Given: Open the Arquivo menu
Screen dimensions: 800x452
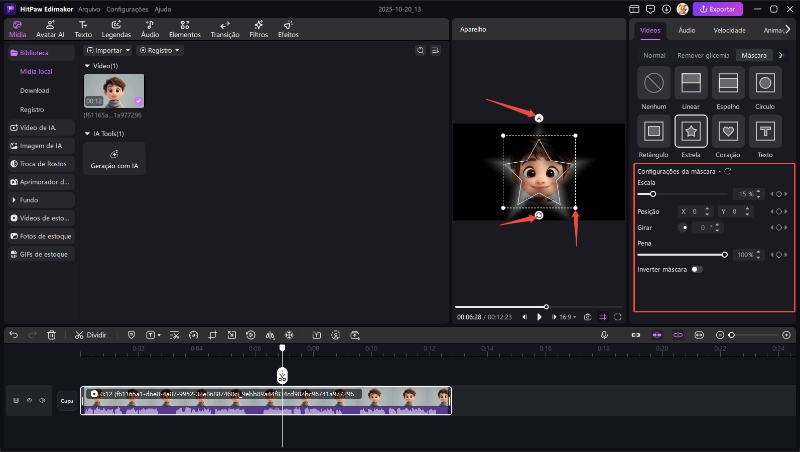Looking at the screenshot, I should pos(89,8).
